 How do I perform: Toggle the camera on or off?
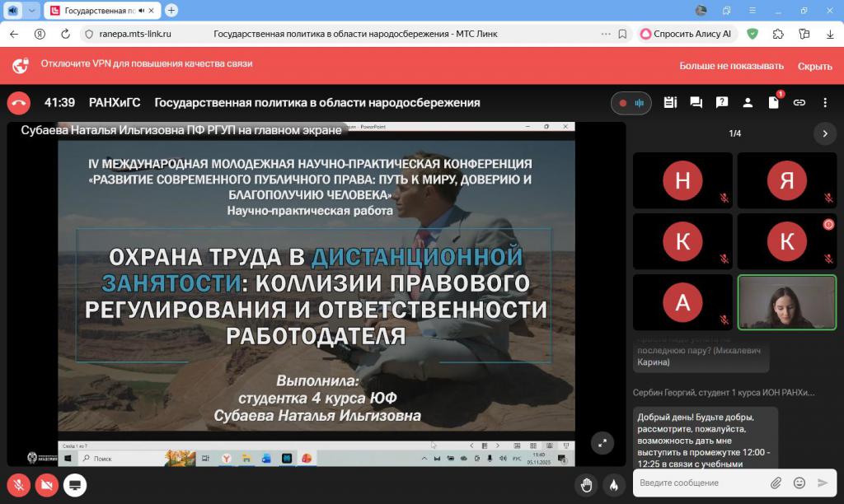pyautogui.click(x=47, y=484)
